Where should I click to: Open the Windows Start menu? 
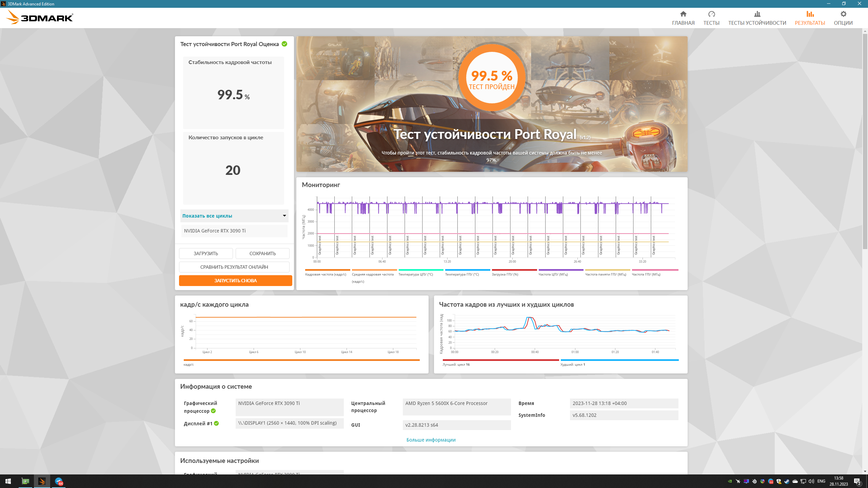click(x=8, y=481)
